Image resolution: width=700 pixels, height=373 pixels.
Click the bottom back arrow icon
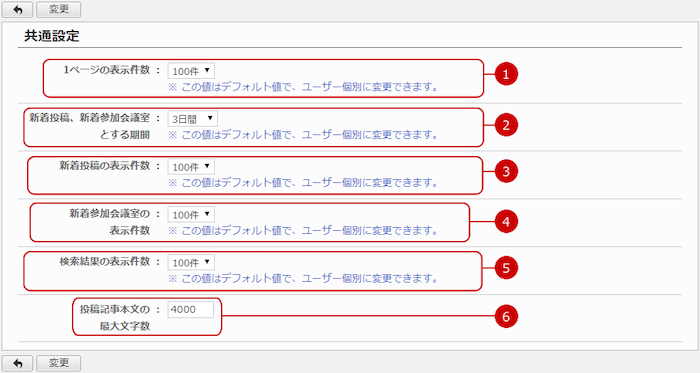coord(17,363)
